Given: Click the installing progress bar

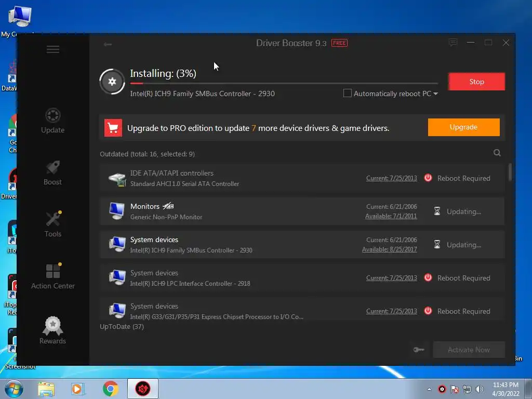Looking at the screenshot, I should [284, 83].
